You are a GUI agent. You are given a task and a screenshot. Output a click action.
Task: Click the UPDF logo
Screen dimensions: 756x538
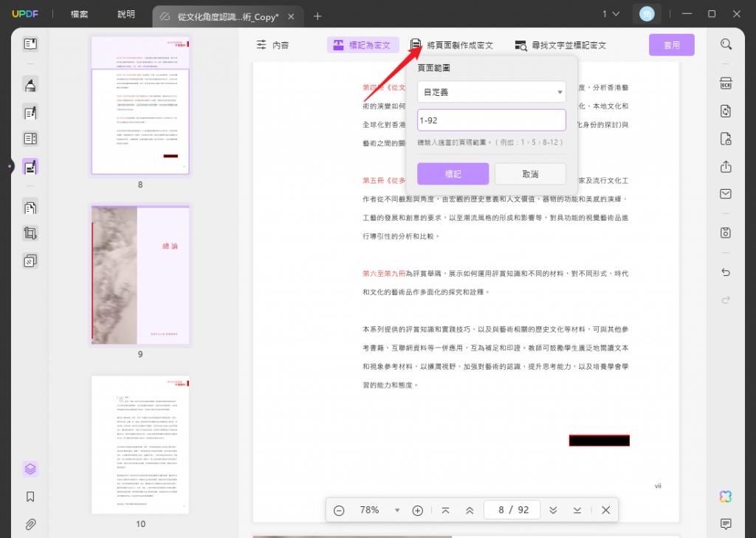pyautogui.click(x=25, y=14)
